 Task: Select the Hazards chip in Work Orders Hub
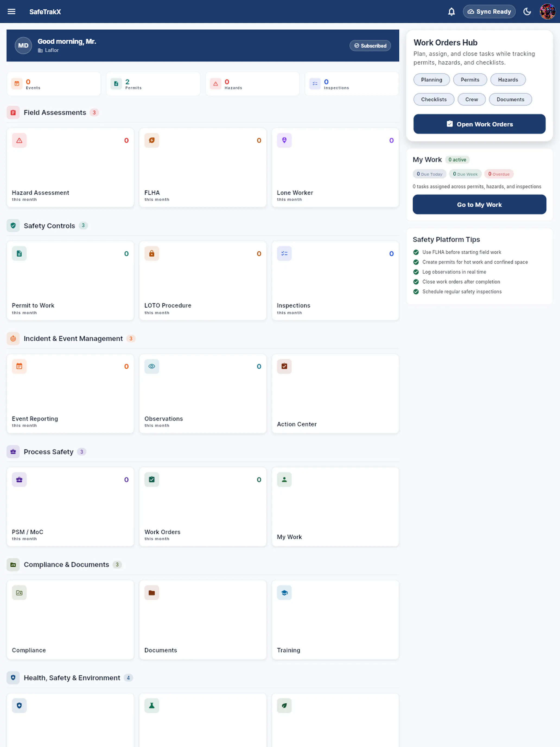[x=508, y=80]
